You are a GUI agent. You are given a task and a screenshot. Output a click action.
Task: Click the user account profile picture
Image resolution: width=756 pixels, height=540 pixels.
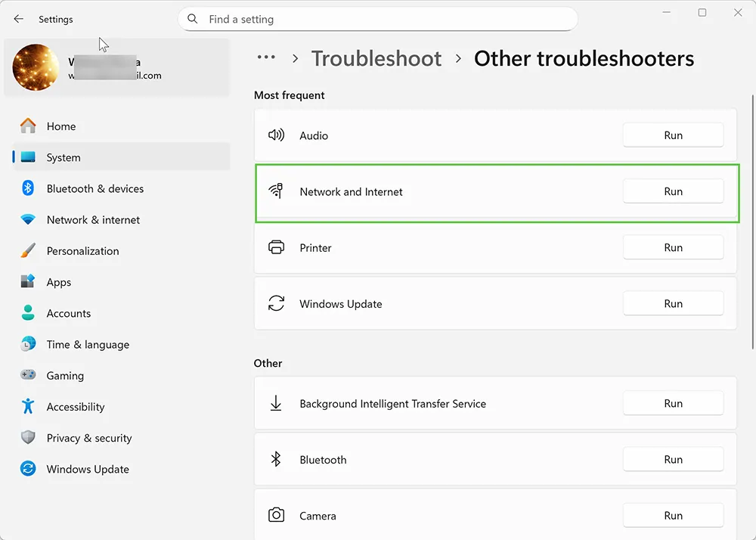[x=36, y=67]
